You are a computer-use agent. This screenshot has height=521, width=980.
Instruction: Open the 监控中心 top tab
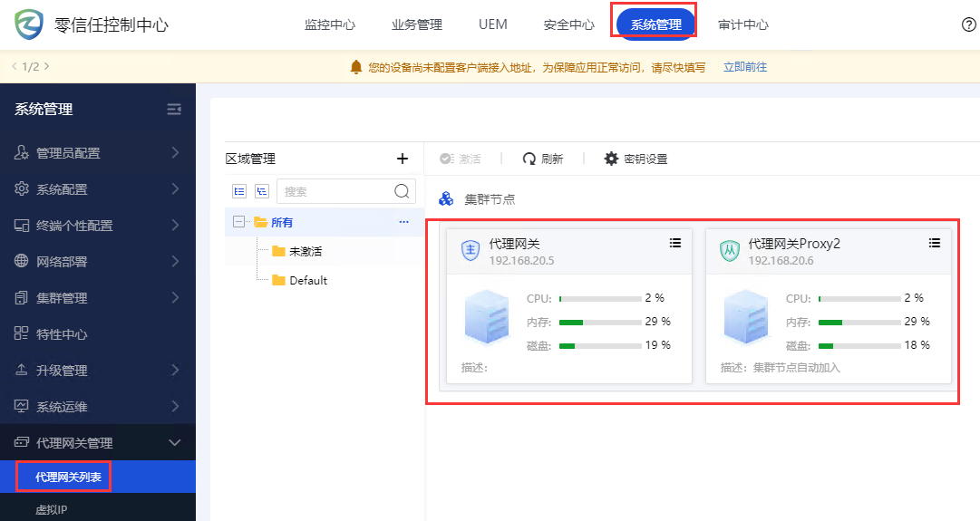click(330, 25)
